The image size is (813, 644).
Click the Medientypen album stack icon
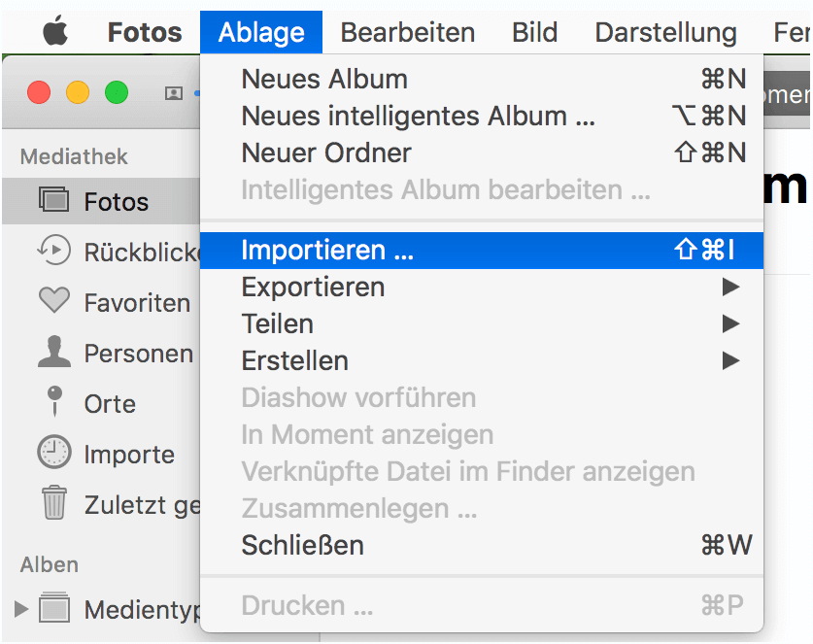pyautogui.click(x=54, y=609)
